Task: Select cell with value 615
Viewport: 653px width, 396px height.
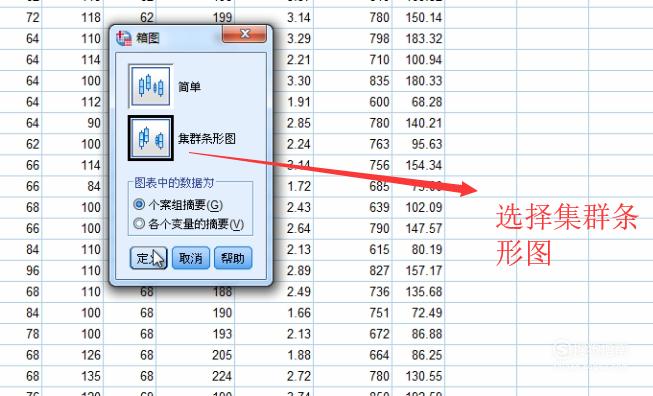Action: [353, 249]
